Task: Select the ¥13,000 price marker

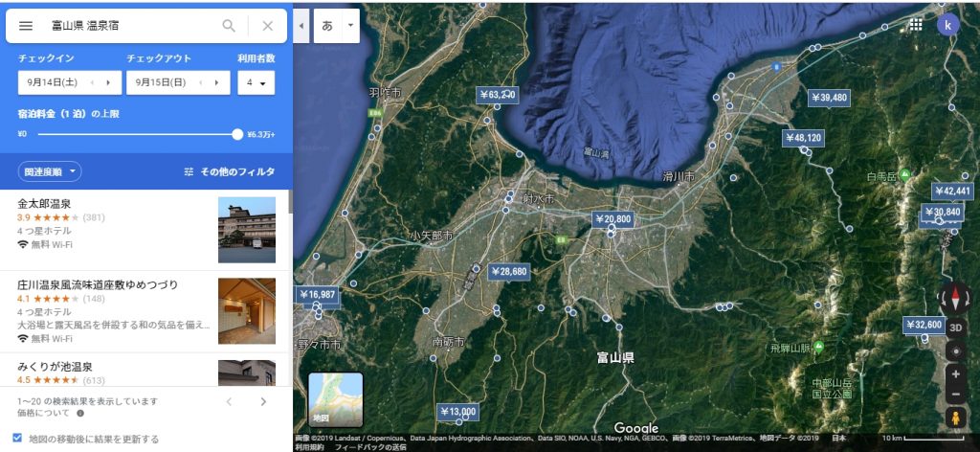Action: point(458,412)
